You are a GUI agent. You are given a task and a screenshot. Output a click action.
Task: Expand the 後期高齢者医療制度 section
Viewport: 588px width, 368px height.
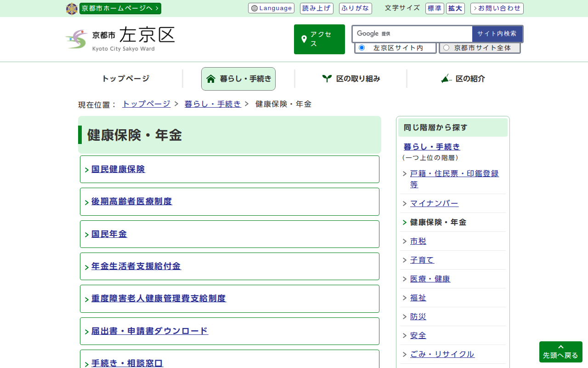click(x=131, y=201)
